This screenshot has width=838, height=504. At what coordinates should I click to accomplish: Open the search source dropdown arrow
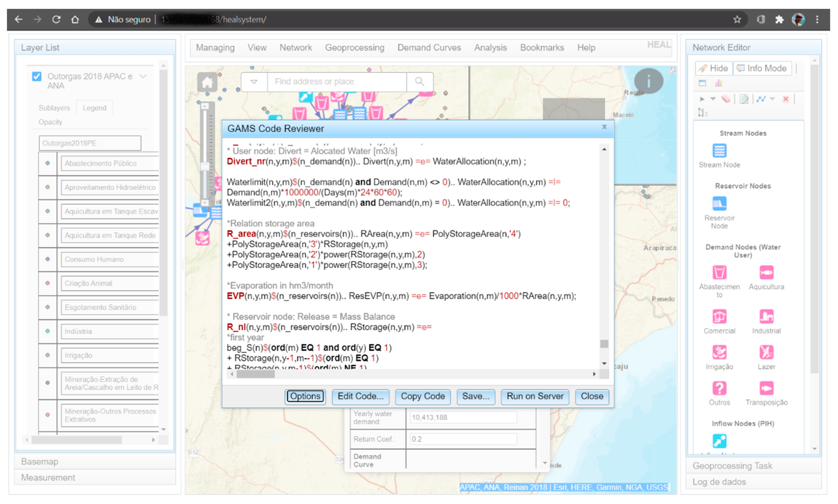pyautogui.click(x=254, y=81)
